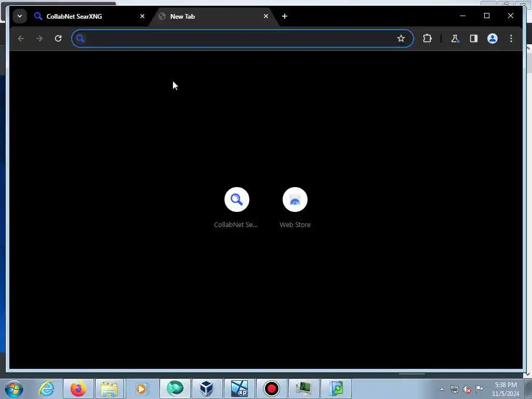Click the search magnifier in address bar
532x399 pixels.
click(x=80, y=38)
